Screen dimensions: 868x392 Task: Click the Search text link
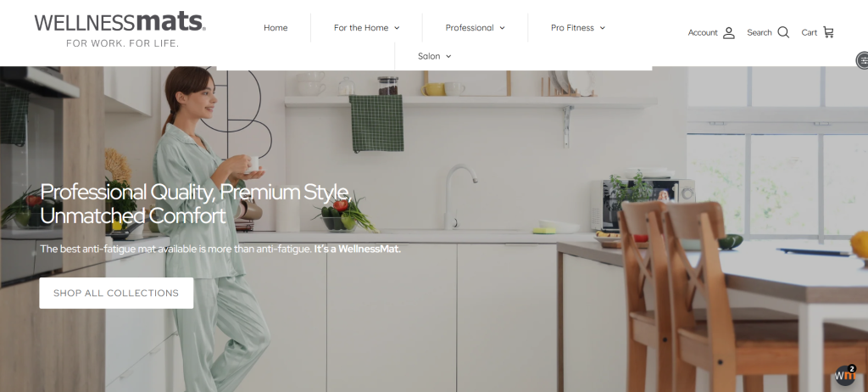click(x=759, y=33)
